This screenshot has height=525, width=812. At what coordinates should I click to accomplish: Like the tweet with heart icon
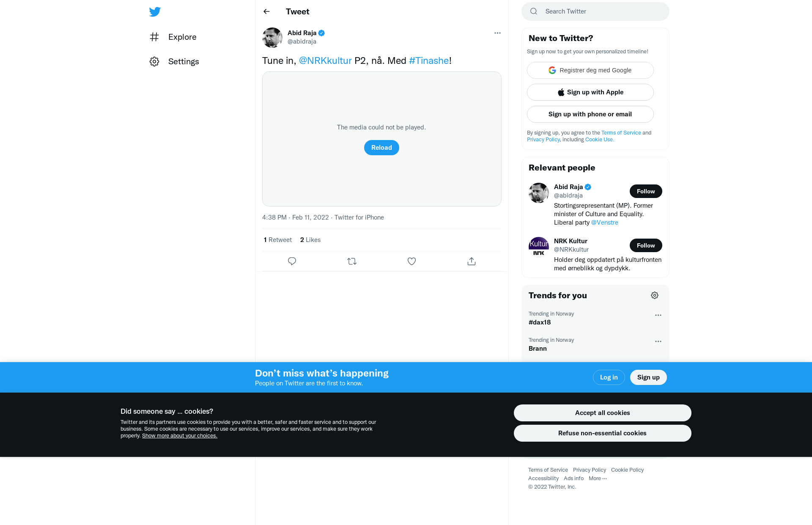[411, 261]
